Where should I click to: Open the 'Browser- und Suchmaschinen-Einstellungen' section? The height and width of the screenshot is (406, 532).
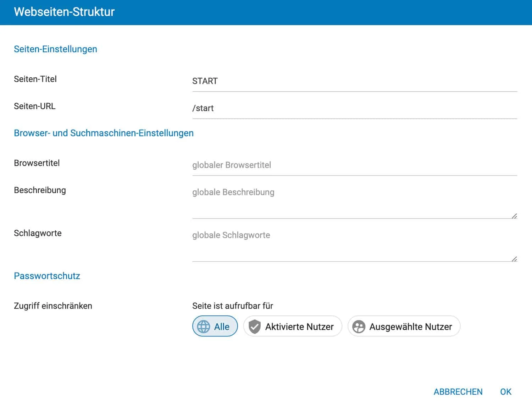(104, 133)
